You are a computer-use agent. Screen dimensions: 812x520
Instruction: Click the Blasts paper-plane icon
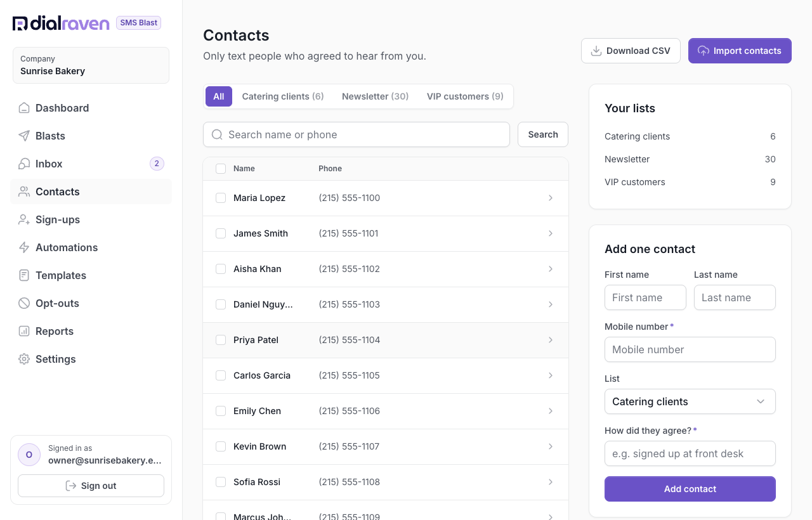coord(24,136)
